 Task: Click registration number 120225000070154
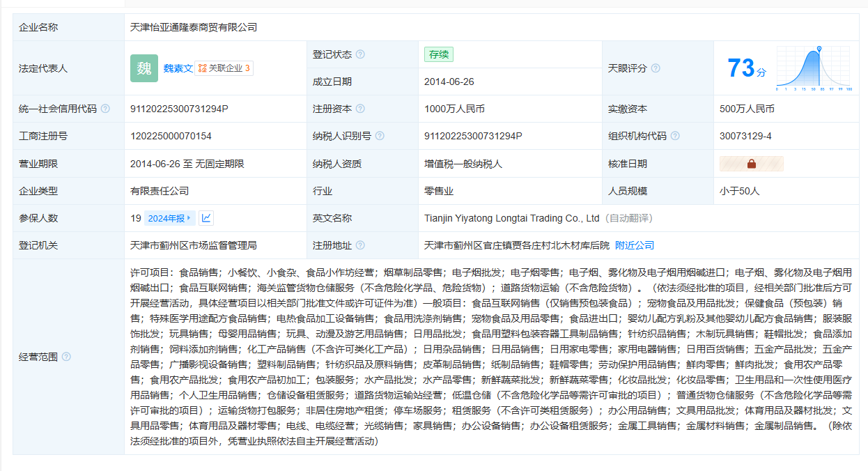(x=171, y=136)
